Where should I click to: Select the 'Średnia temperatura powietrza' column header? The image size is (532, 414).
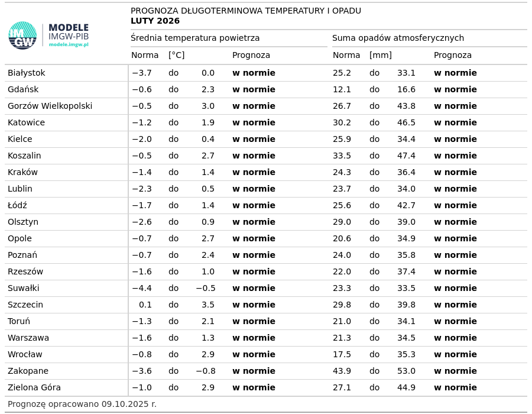click(195, 38)
